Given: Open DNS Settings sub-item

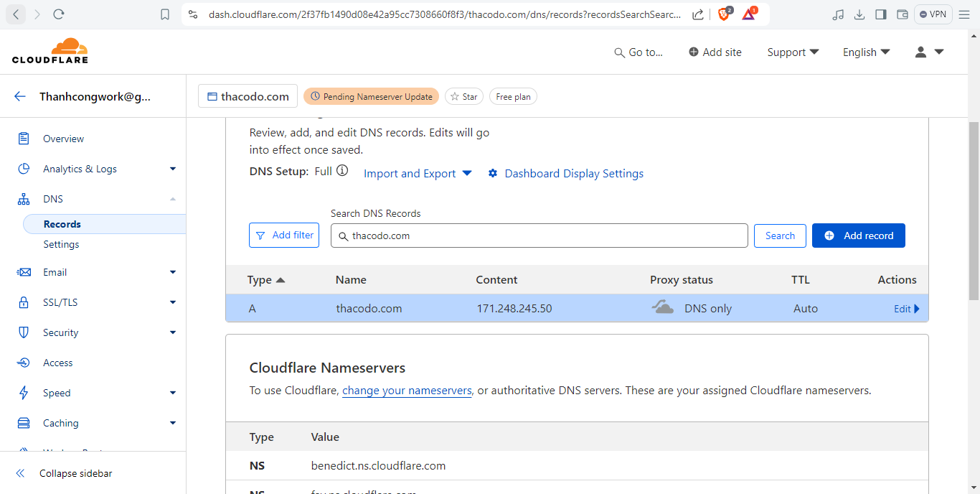Looking at the screenshot, I should [x=61, y=244].
